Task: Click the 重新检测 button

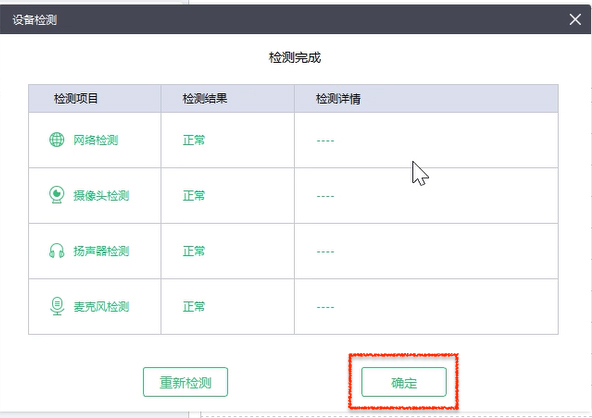Action: tap(185, 382)
